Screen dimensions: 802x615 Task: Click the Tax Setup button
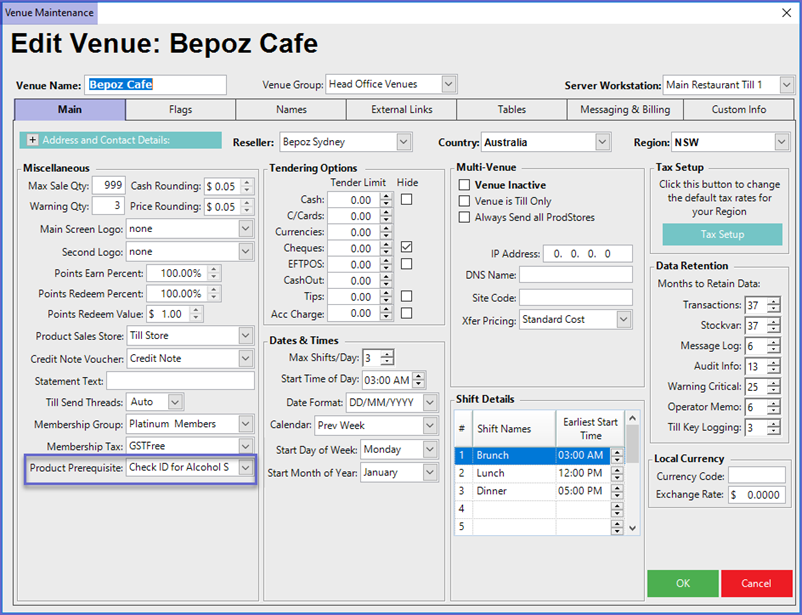[x=722, y=234]
